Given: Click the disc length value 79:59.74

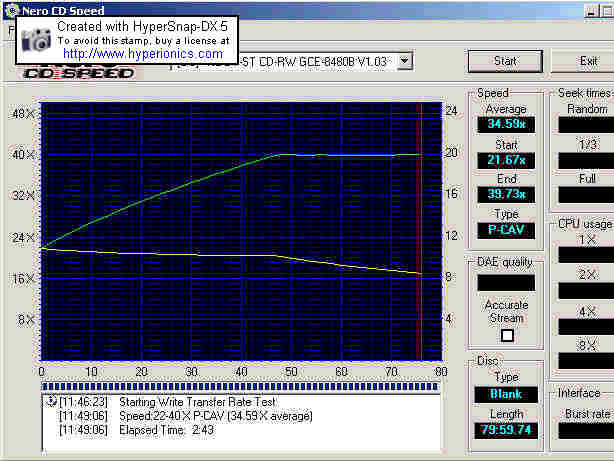Looking at the screenshot, I should (x=506, y=430).
